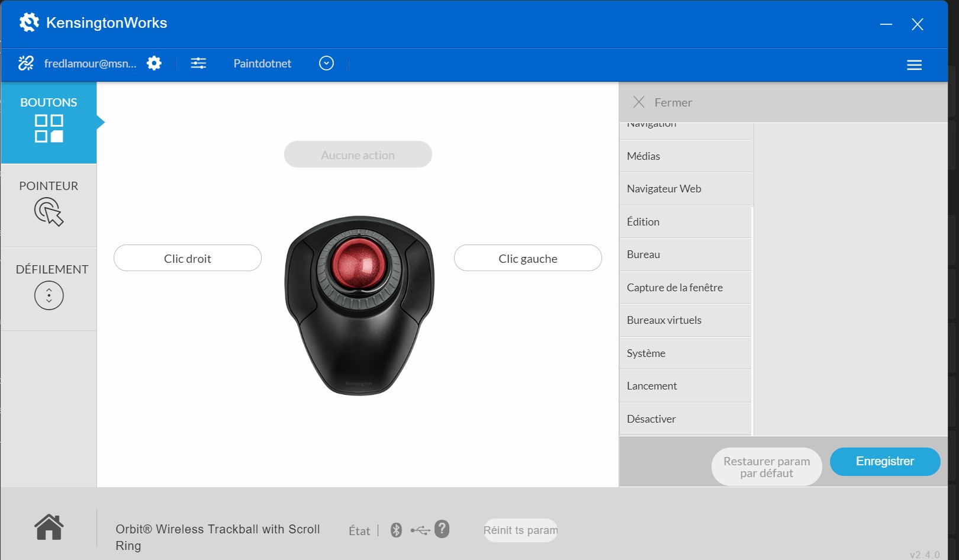The width and height of the screenshot is (959, 560).
Task: Expand the Édition category
Action: click(686, 222)
